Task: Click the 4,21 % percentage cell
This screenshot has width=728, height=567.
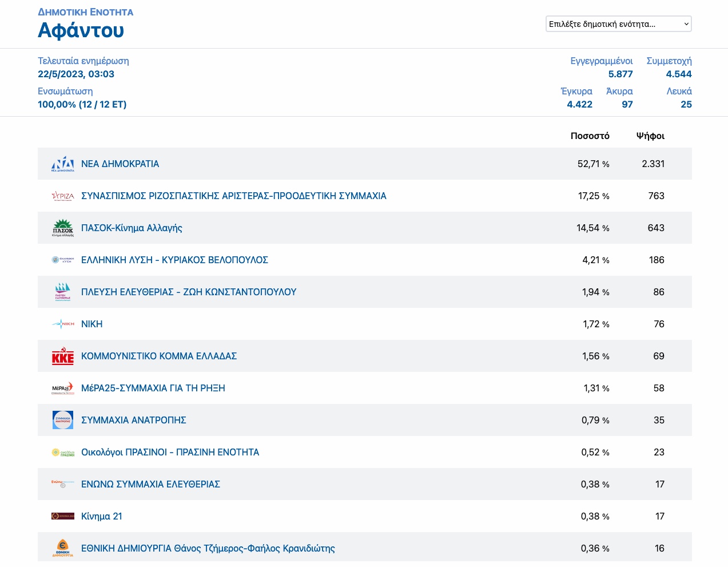Action: click(x=596, y=260)
